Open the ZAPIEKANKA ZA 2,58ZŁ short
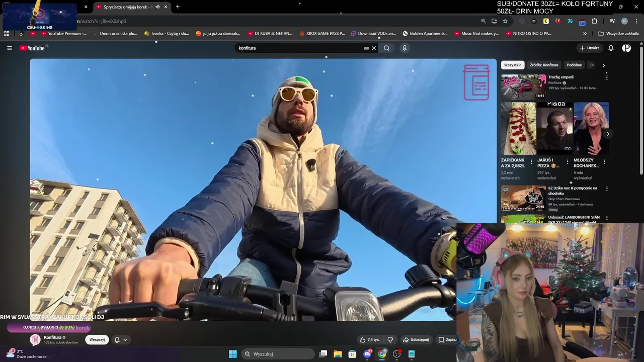This screenshot has width=644, height=362. point(518,129)
